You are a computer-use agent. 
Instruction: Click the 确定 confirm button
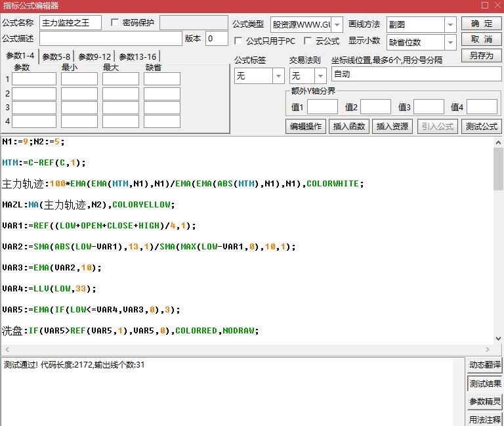[x=481, y=24]
